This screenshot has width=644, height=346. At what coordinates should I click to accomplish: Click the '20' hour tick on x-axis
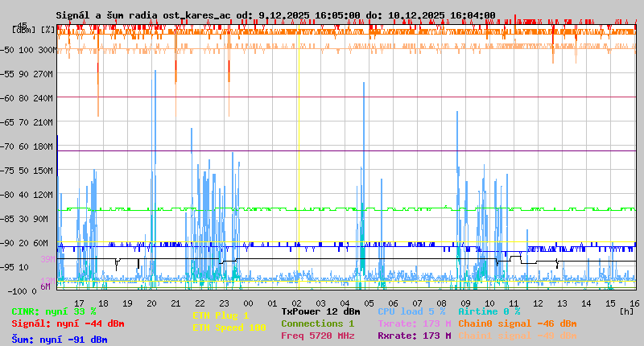tap(151, 303)
